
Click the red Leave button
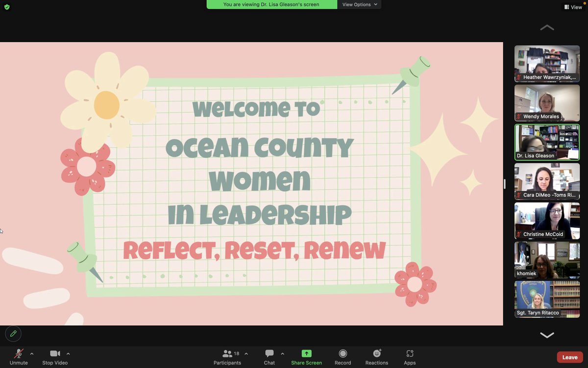pyautogui.click(x=570, y=357)
